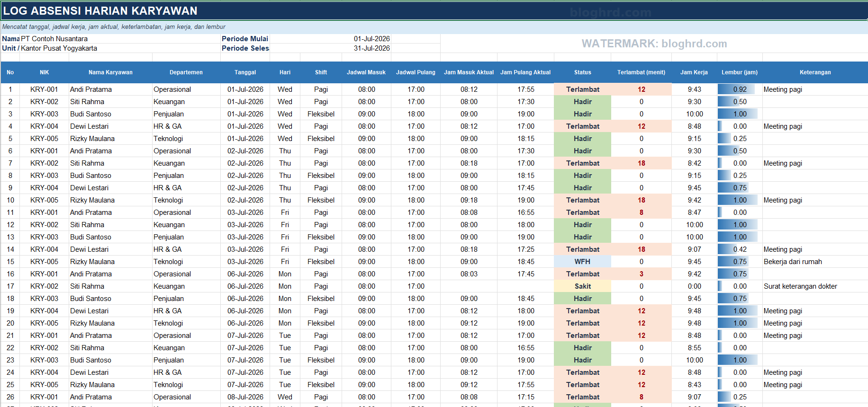Image resolution: width=868 pixels, height=407 pixels.
Task: Click NIK 'KRY-001' in row 1
Action: (45, 89)
